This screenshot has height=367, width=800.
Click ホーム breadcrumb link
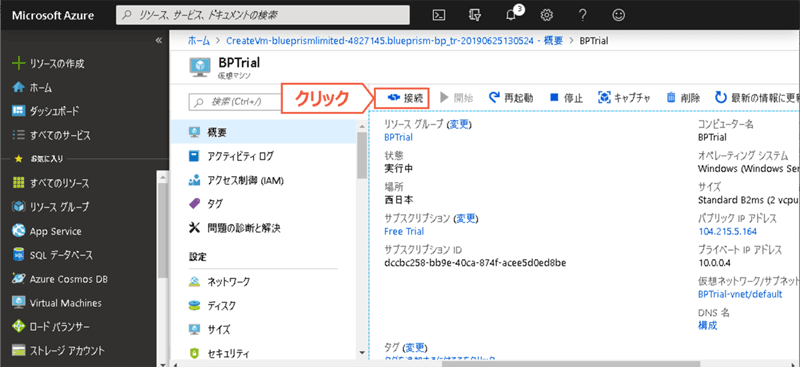click(x=199, y=41)
